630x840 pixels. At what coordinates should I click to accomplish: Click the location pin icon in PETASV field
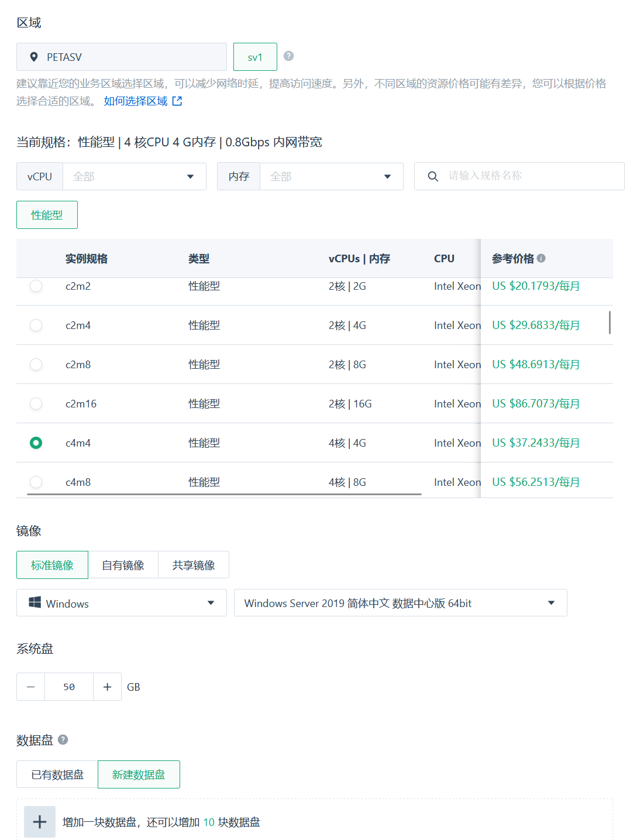point(34,57)
